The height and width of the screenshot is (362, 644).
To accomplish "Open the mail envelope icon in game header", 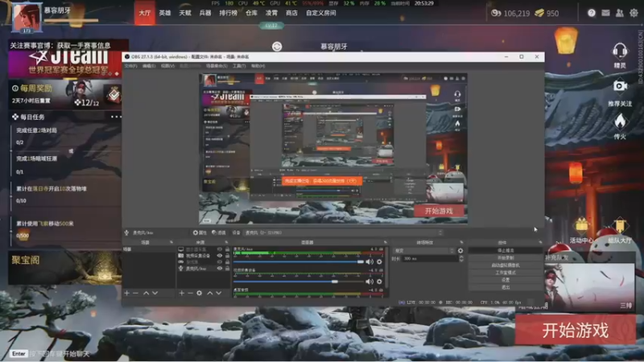I will point(605,13).
